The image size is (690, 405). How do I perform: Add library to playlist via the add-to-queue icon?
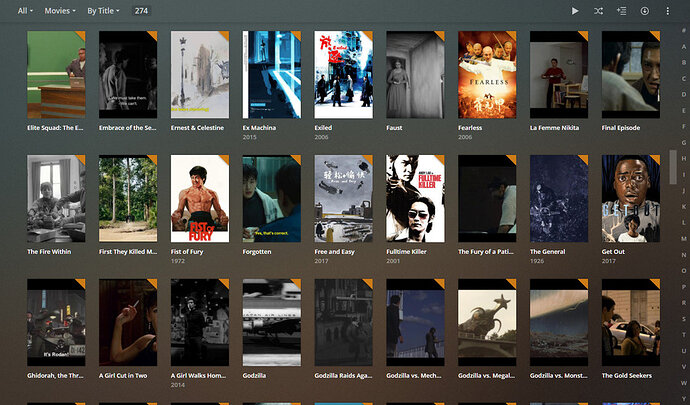click(621, 11)
